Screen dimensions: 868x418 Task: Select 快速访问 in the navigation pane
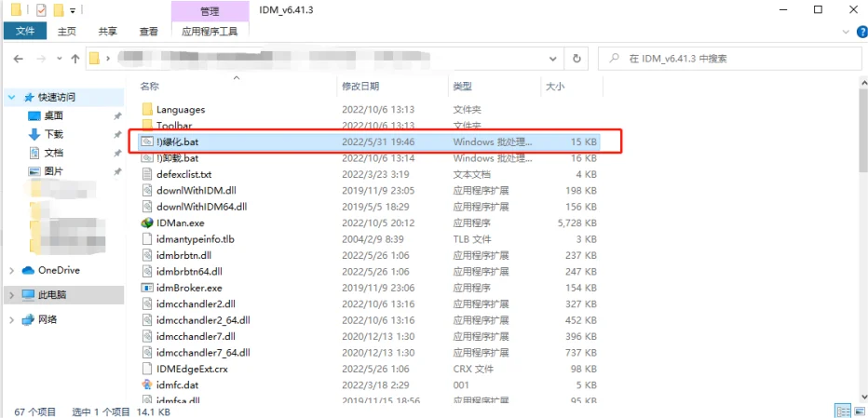point(57,98)
